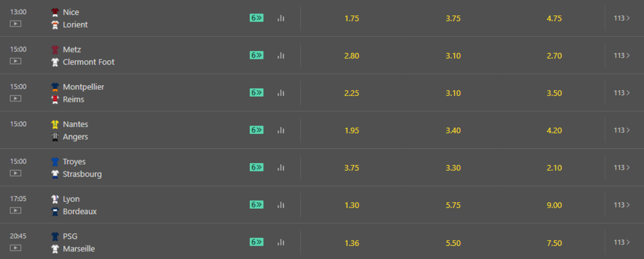644x259 pixels.
Task: Open the Metz team name link
Action: pyautogui.click(x=72, y=50)
